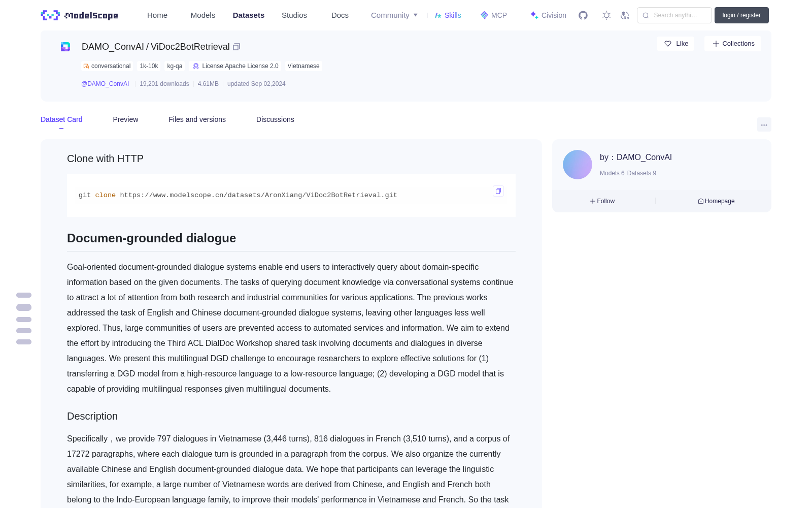
Task: Switch to the Preview tab
Action: 125,119
